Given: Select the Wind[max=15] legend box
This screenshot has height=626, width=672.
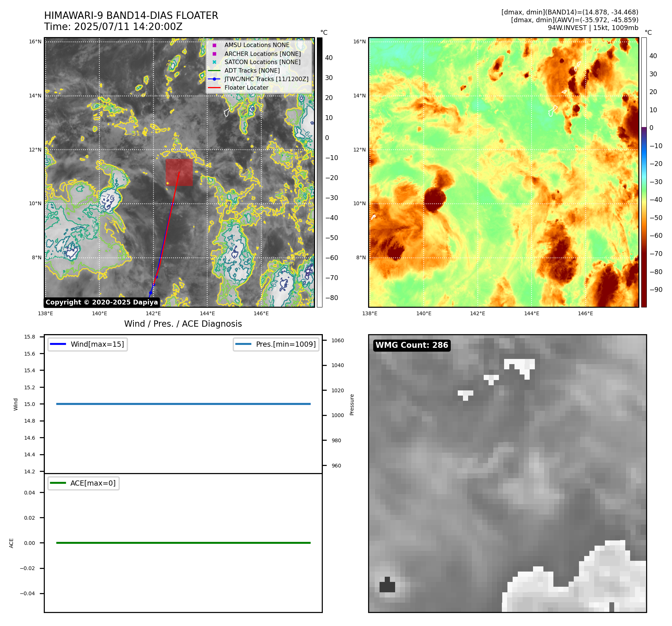Looking at the screenshot, I should click(87, 344).
